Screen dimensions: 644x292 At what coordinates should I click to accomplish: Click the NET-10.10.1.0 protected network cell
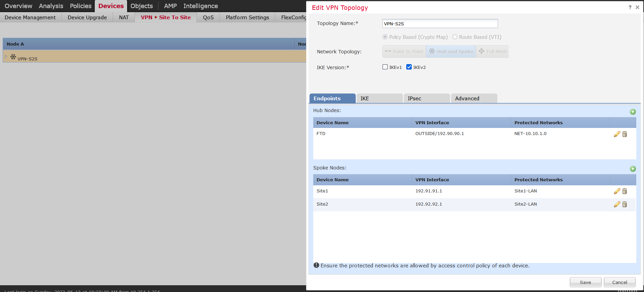530,133
